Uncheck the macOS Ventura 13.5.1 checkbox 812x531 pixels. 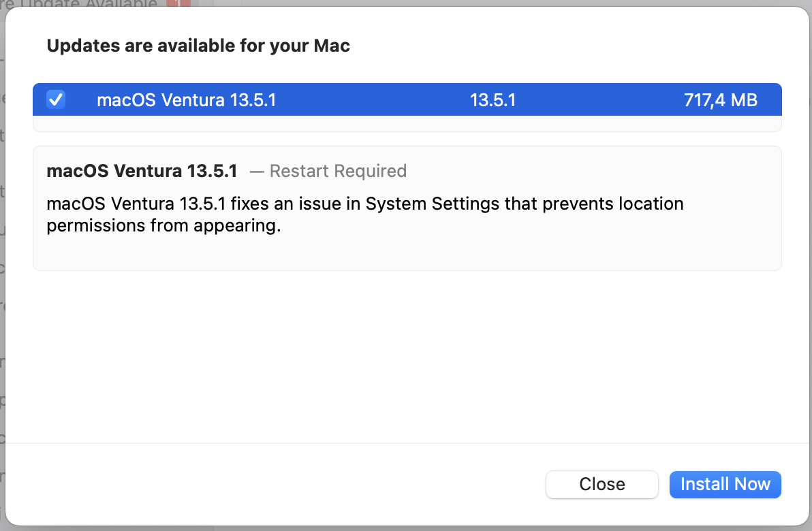click(x=55, y=100)
